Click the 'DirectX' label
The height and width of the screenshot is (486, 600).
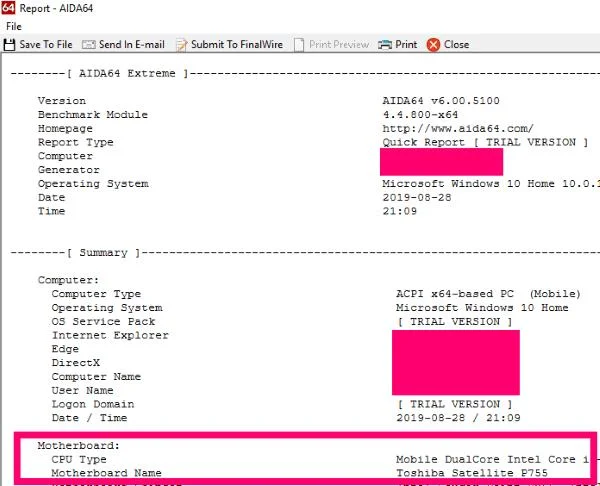click(x=75, y=363)
